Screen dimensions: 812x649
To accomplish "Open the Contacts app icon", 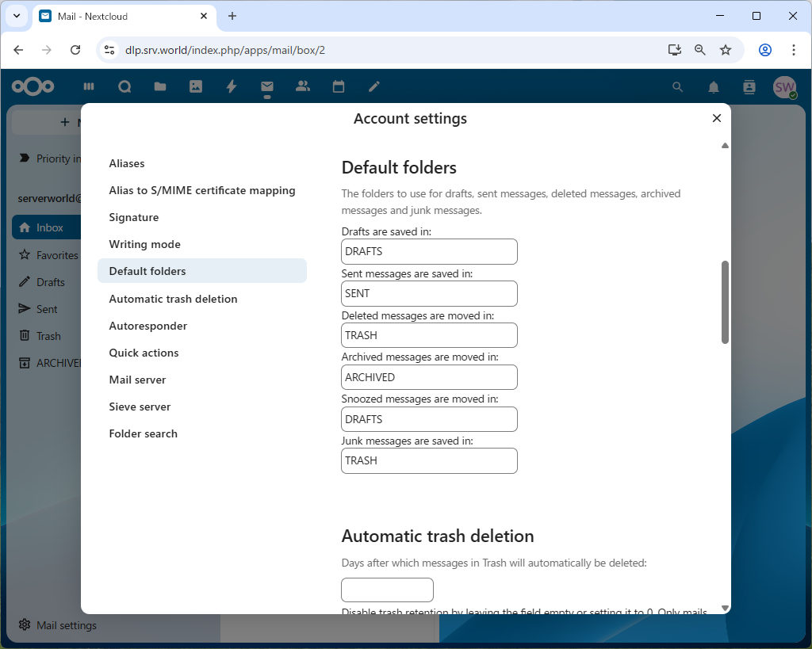I will pos(302,86).
